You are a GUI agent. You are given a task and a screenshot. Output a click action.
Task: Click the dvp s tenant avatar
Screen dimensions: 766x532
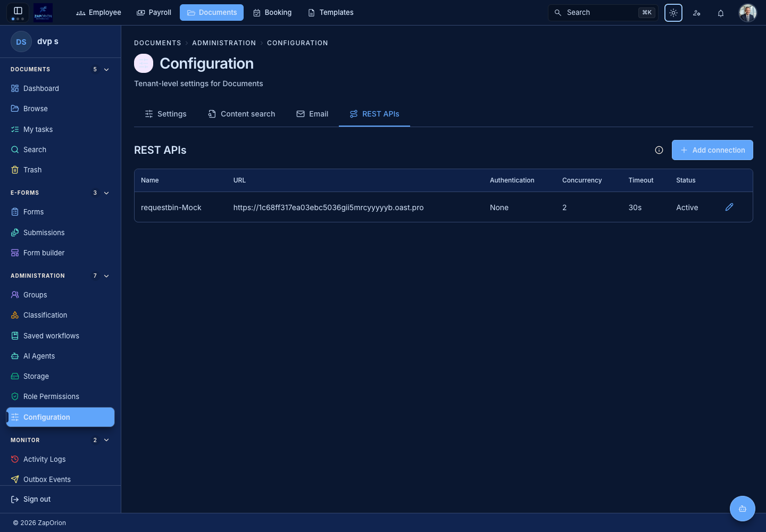click(x=21, y=41)
